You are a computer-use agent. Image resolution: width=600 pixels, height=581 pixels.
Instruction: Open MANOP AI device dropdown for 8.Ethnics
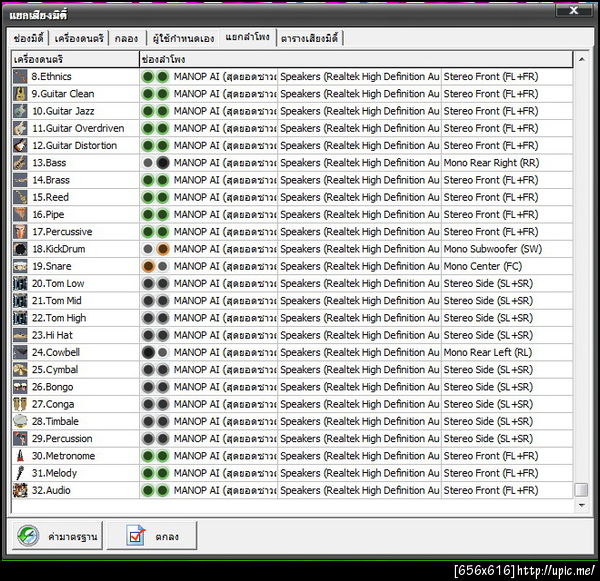click(x=225, y=77)
